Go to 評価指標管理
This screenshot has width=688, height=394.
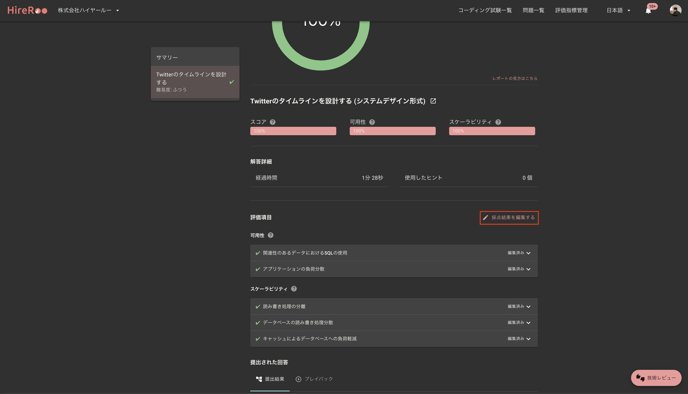(x=571, y=11)
